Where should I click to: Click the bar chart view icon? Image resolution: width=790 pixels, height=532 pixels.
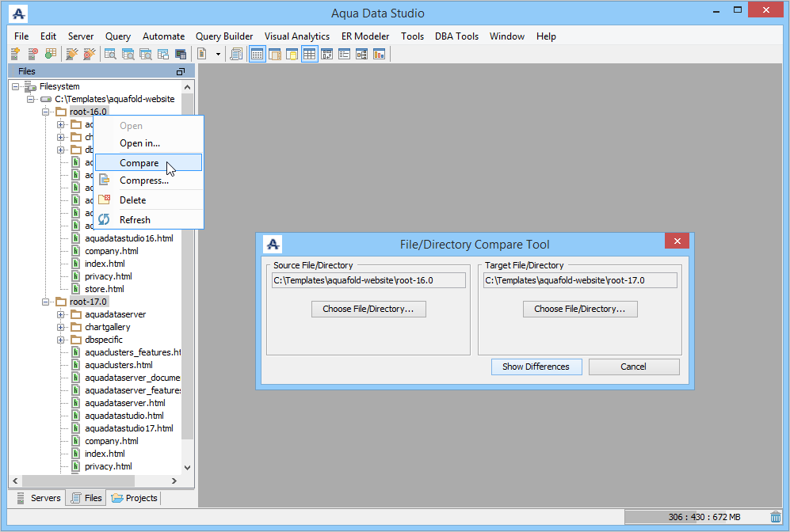[379, 54]
